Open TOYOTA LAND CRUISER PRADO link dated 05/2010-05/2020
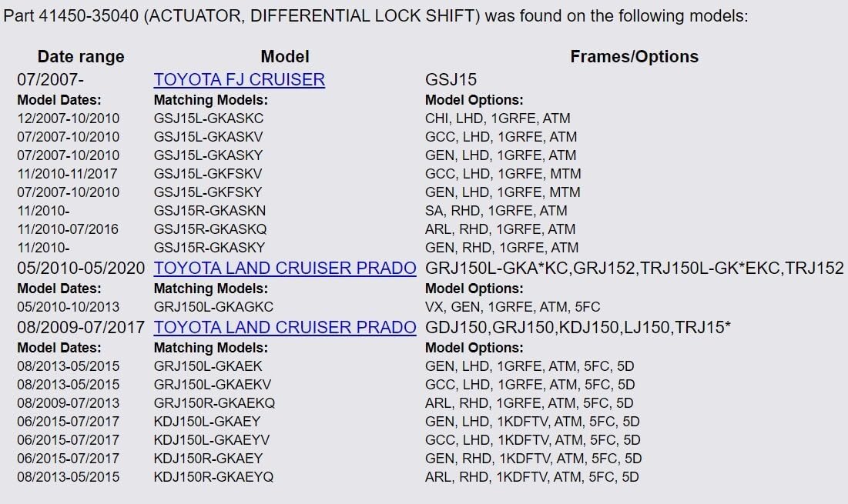Screen dimensions: 848x504 click(x=285, y=269)
